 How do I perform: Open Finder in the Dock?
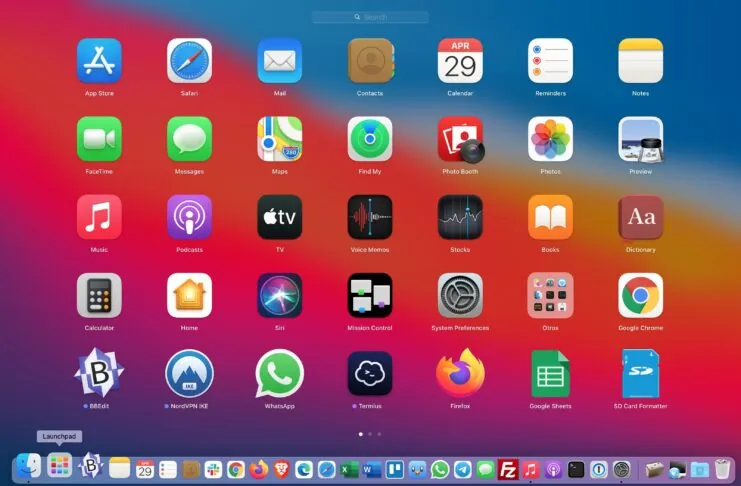[x=29, y=466]
